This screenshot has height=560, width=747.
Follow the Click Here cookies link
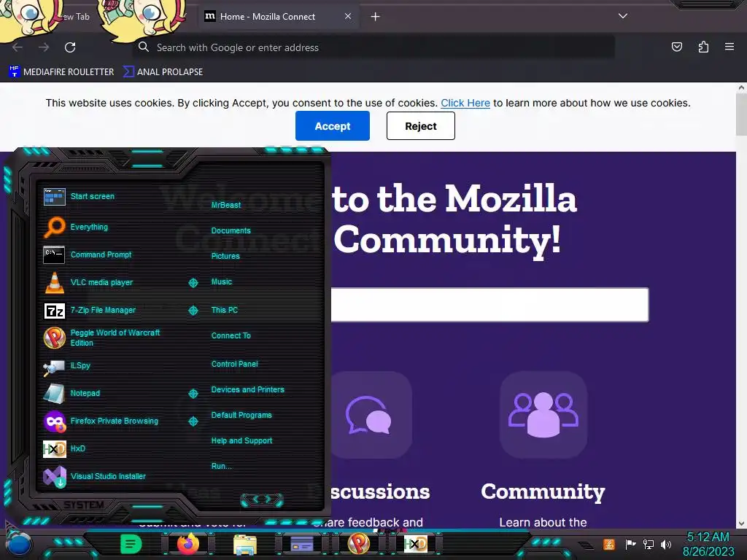pyautogui.click(x=465, y=103)
